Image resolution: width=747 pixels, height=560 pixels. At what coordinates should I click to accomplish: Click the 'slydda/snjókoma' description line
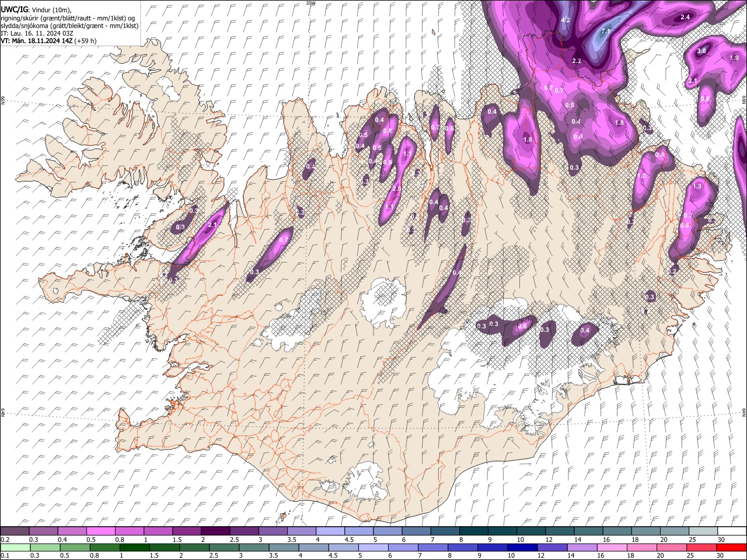pos(70,26)
